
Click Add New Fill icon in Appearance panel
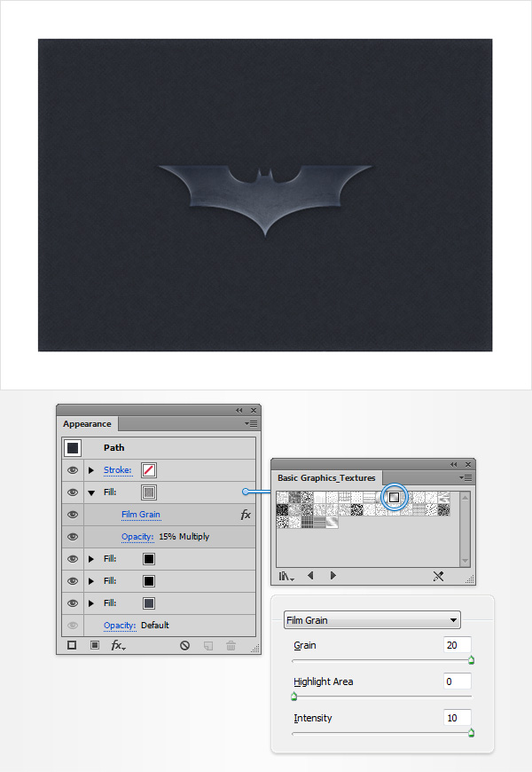point(95,645)
